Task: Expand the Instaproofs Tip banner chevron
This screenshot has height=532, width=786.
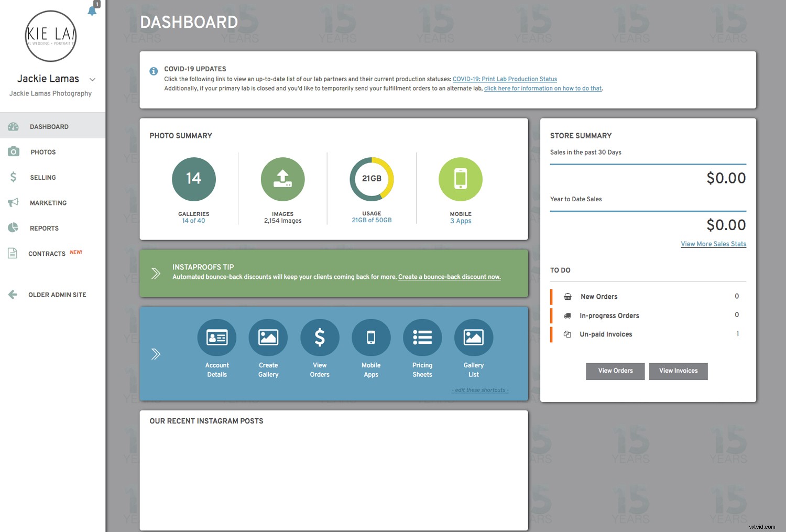Action: pos(156,273)
